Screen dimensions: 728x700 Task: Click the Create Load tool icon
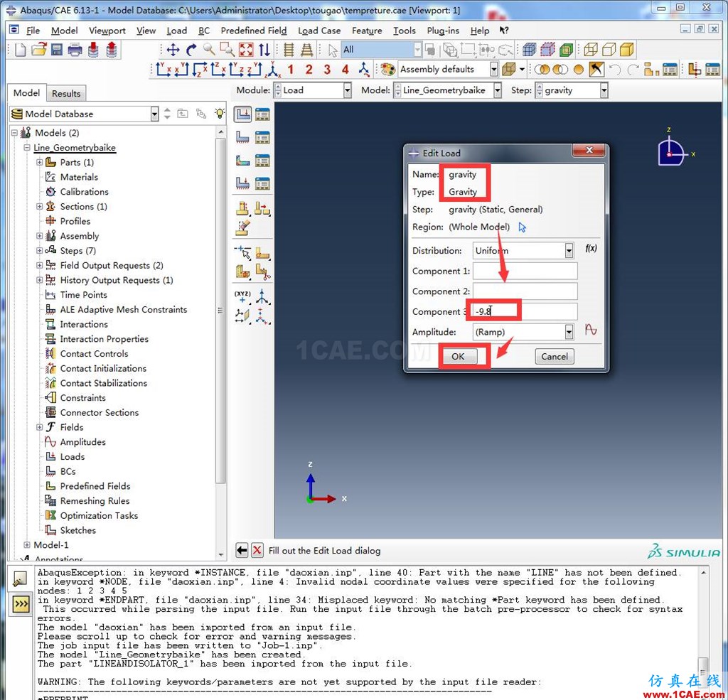(x=242, y=114)
